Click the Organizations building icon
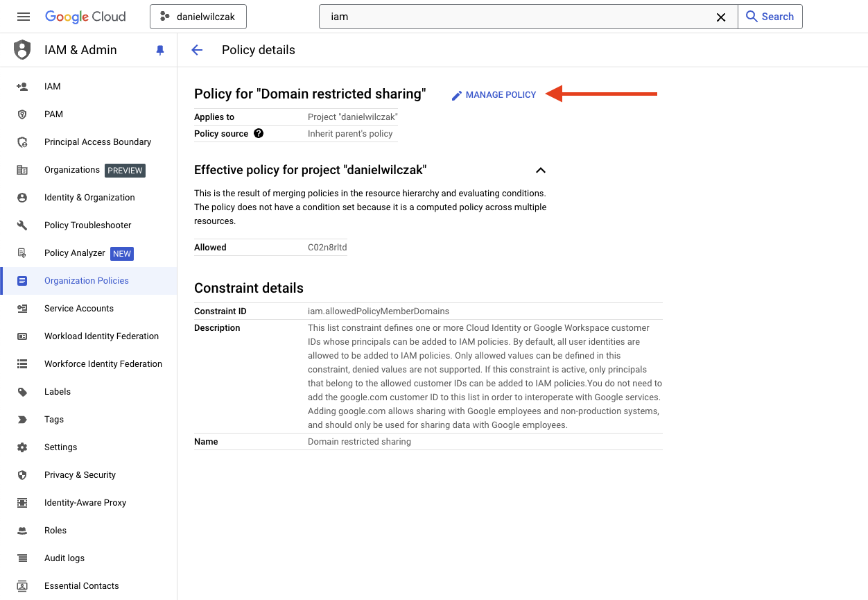This screenshot has height=600, width=868. 22,170
